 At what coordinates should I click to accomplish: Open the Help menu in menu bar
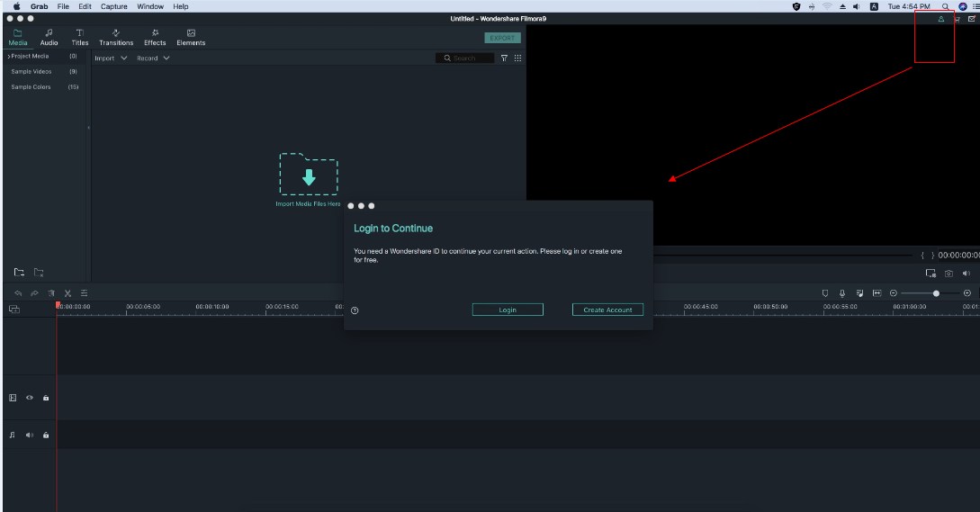[x=181, y=6]
